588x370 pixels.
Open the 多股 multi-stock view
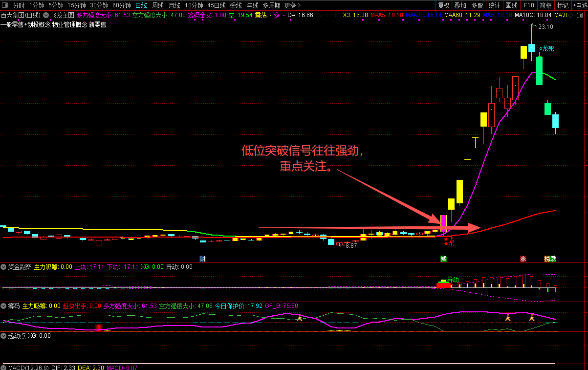tap(477, 5)
